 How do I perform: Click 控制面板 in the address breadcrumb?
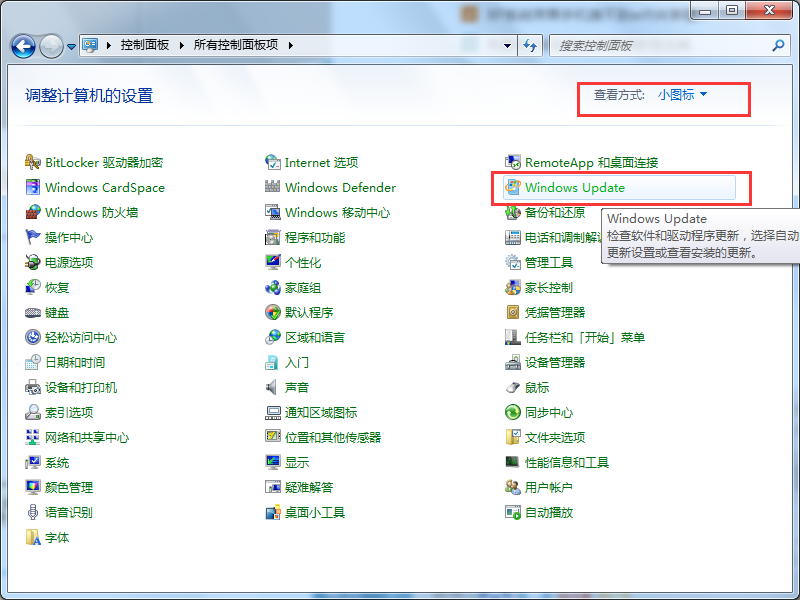[144, 45]
